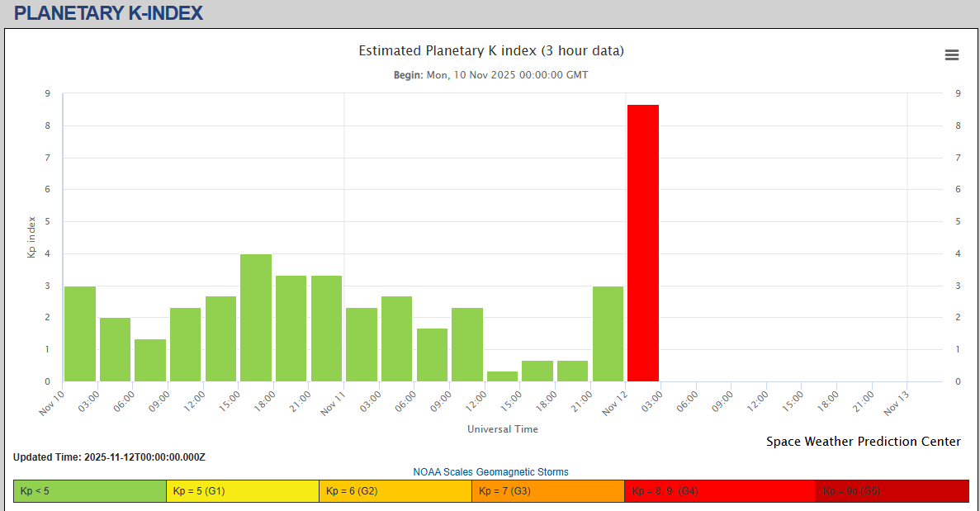The height and width of the screenshot is (511, 980).
Task: Click the Nov 11 21:00 bar at Kp 3
Action: tap(608, 334)
